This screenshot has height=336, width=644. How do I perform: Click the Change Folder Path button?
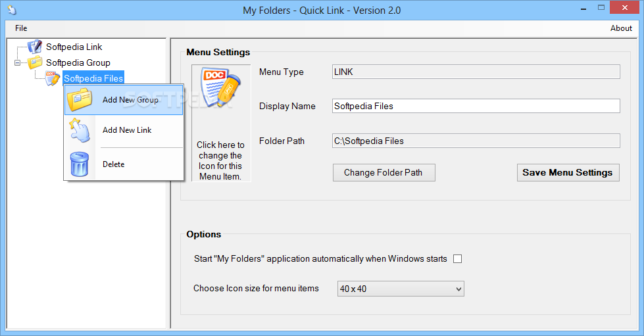click(x=384, y=172)
